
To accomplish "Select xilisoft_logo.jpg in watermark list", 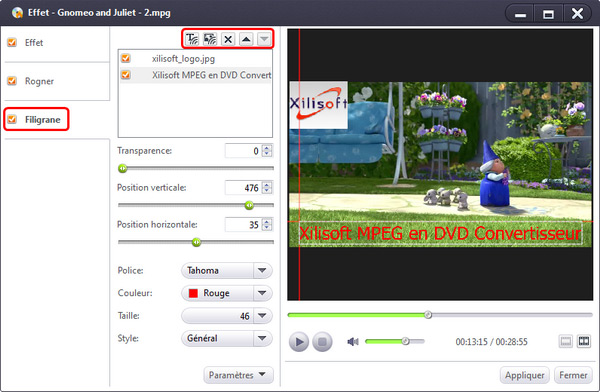I will tap(195, 59).
